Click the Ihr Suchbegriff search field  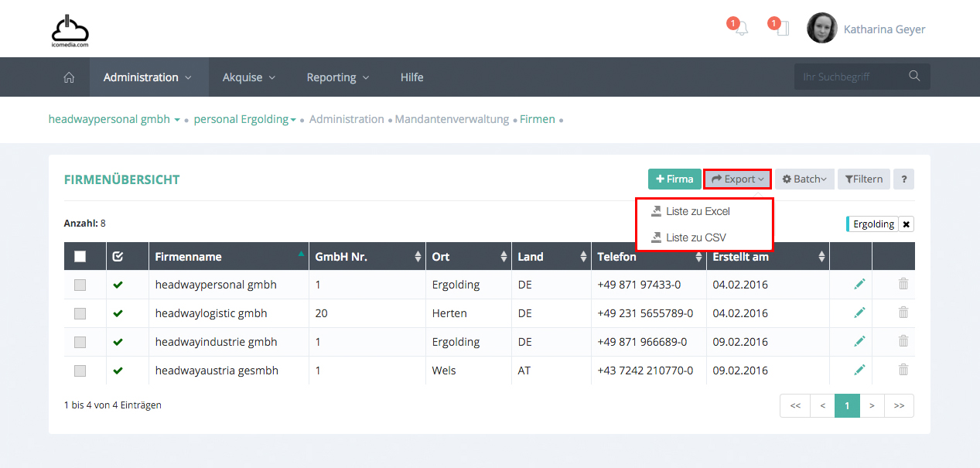(847, 77)
